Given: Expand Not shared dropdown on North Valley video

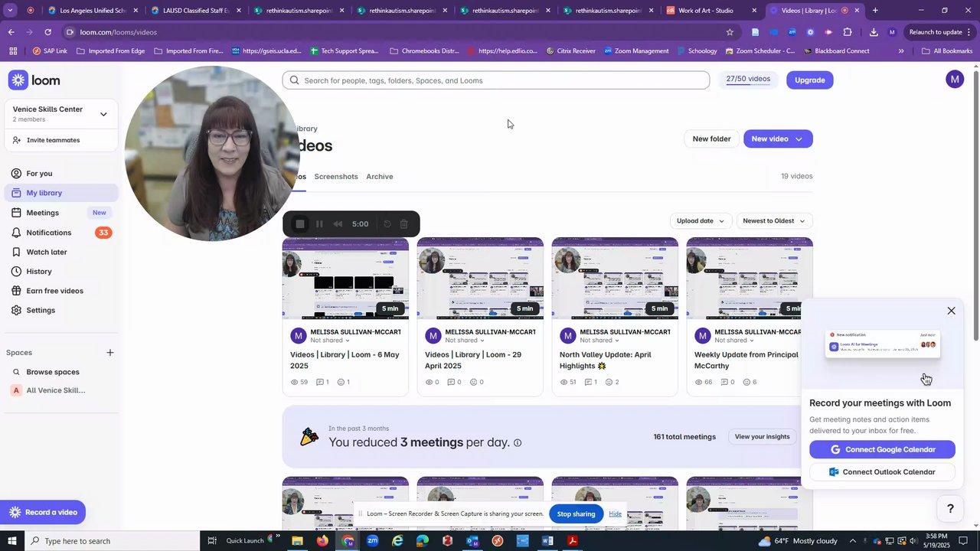Looking at the screenshot, I should tap(599, 341).
